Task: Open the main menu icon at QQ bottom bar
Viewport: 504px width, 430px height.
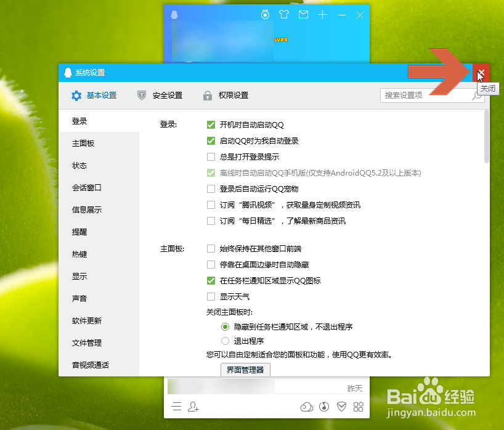Action: pos(176,407)
